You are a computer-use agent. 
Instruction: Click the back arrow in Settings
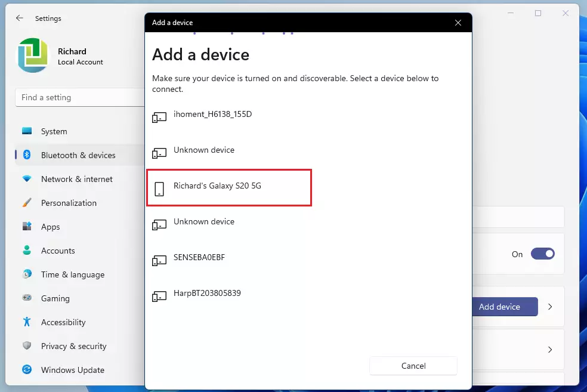point(20,18)
